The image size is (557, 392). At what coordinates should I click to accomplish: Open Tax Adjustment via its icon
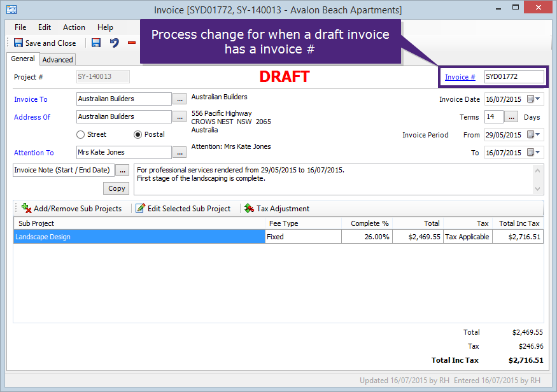(248, 208)
